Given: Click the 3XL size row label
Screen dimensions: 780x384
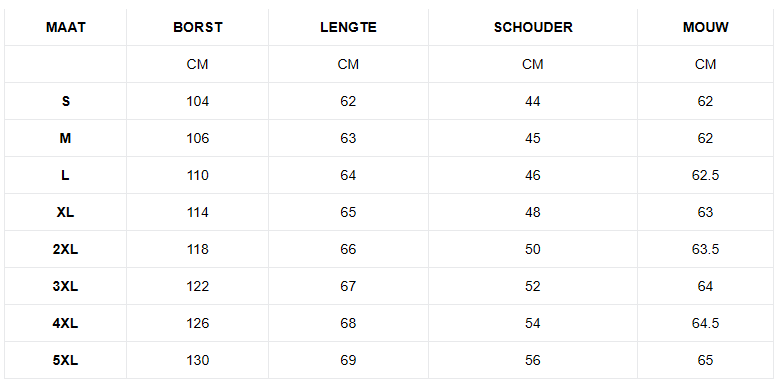Looking at the screenshot, I should (66, 287).
